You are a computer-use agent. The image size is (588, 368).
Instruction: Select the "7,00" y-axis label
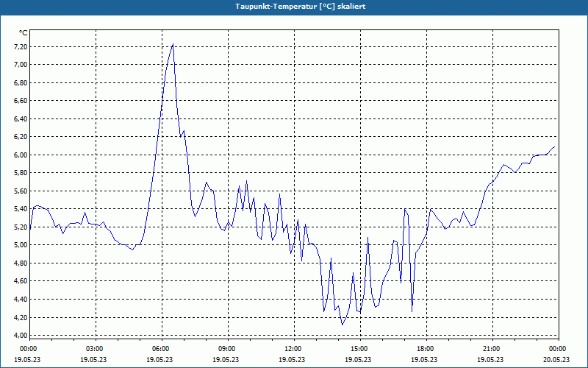[x=21, y=65]
